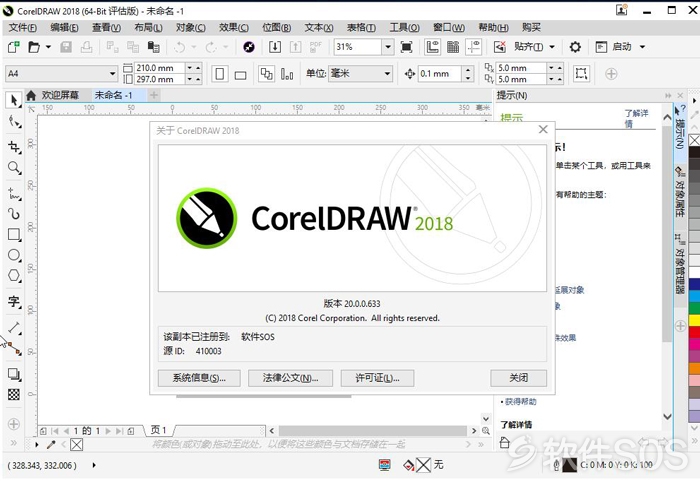Open the units 毫米 dropdown
The height and width of the screenshot is (481, 700).
pyautogui.click(x=388, y=73)
